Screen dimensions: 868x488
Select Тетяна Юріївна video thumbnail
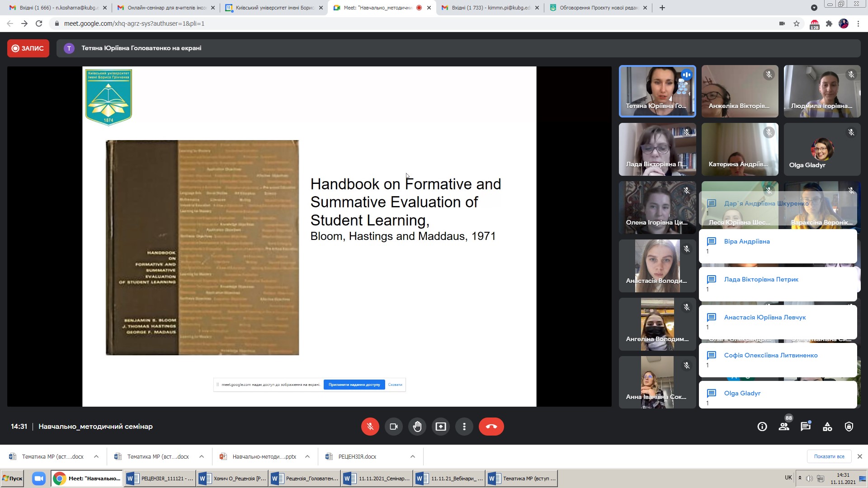coord(657,91)
